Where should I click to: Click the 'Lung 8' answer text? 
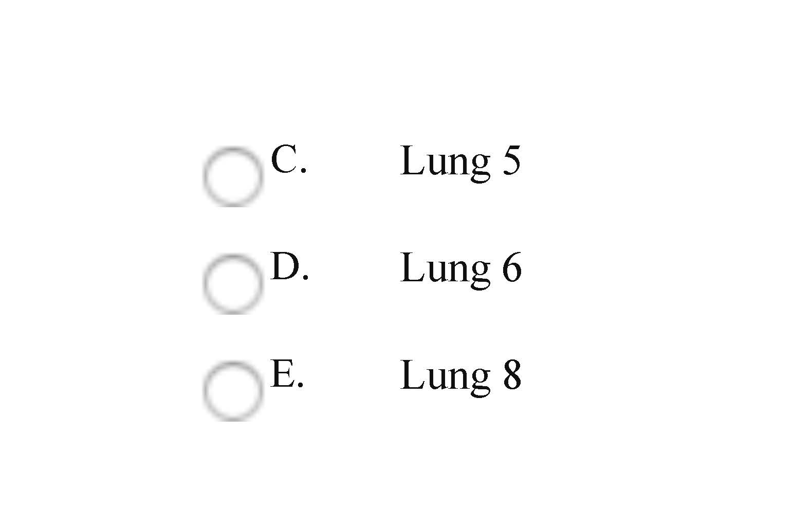[x=460, y=375]
